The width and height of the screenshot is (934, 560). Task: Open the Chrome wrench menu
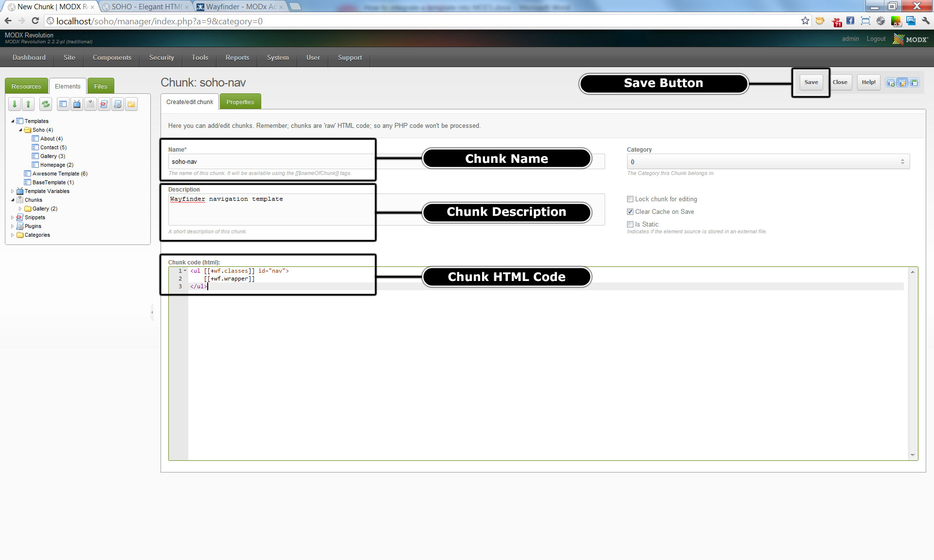pyautogui.click(x=925, y=21)
